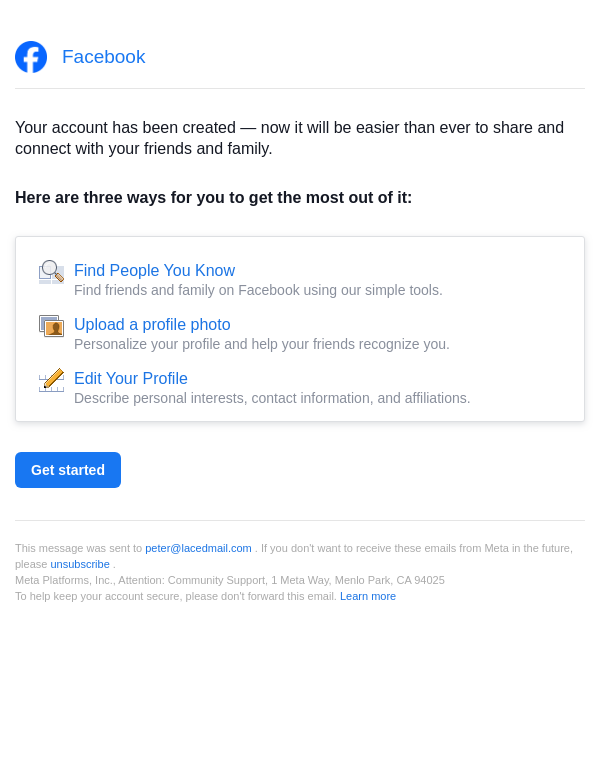This screenshot has width=600, height=768.
Task: Click the peter@lacedmail.com email link
Action: coord(198,548)
